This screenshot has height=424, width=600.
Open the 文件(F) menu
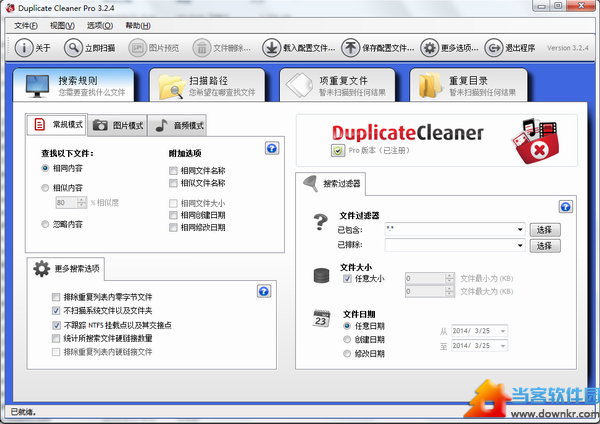26,26
